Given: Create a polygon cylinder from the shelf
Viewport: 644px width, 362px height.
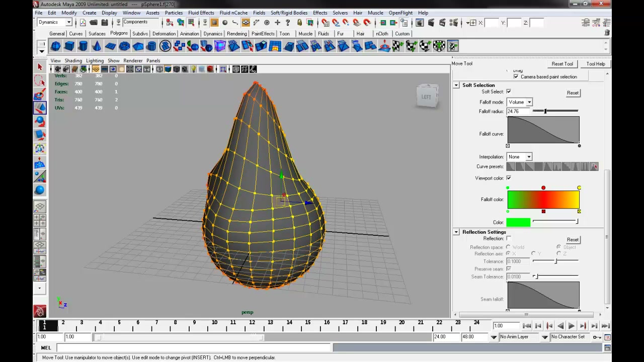Looking at the screenshot, I should pyautogui.click(x=83, y=46).
